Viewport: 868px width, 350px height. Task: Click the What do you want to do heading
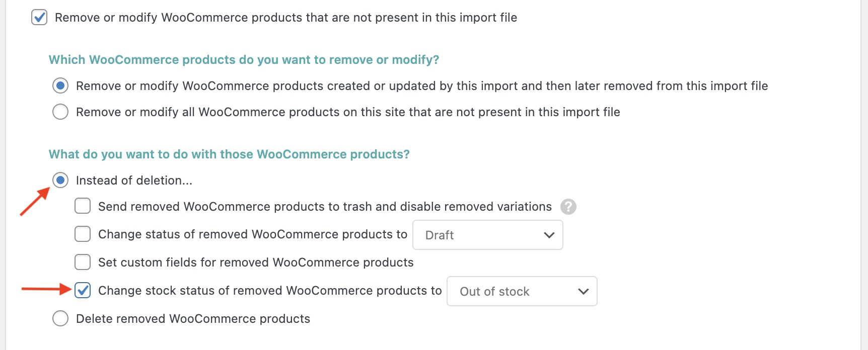tap(229, 154)
